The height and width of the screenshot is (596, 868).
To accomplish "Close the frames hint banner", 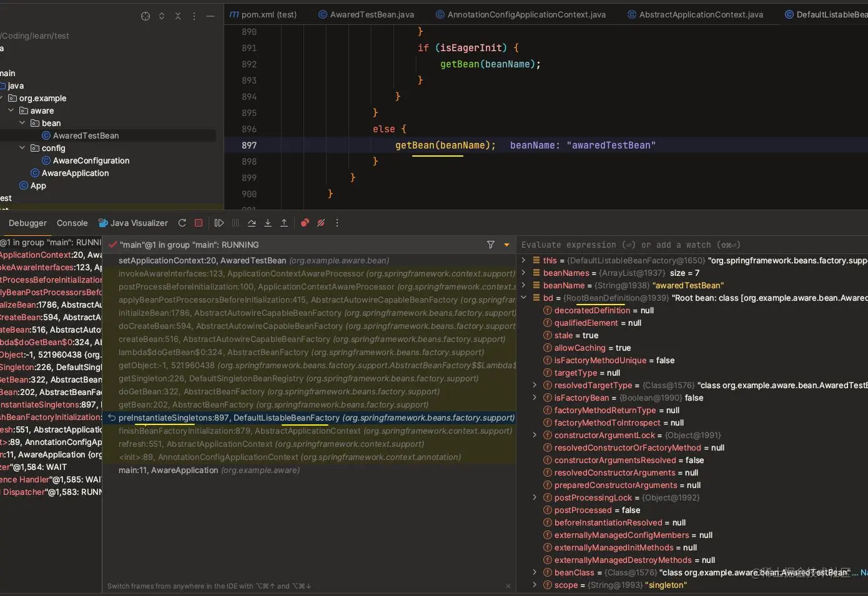I will (x=508, y=586).
